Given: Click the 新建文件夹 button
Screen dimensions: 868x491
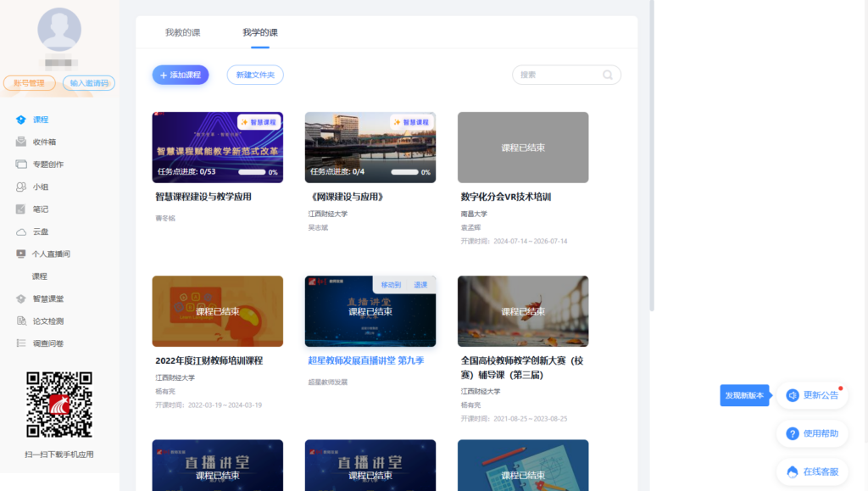Looking at the screenshot, I should (255, 75).
